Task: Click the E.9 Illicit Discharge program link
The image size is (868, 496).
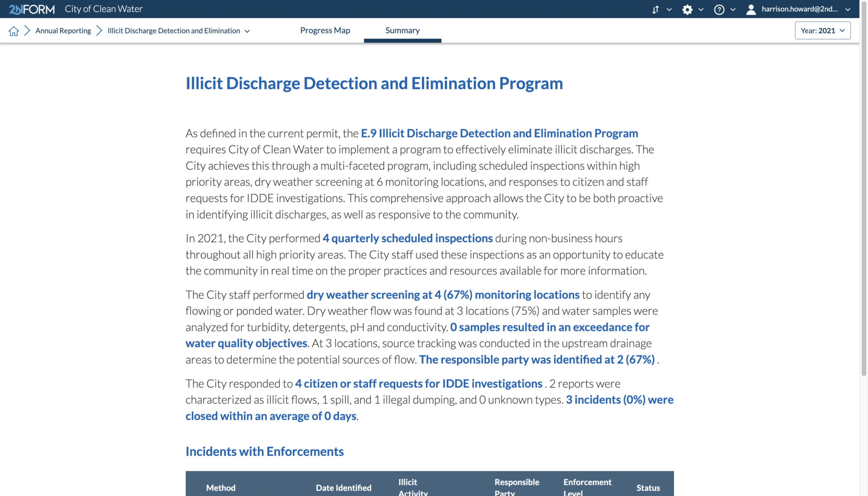Action: [500, 133]
